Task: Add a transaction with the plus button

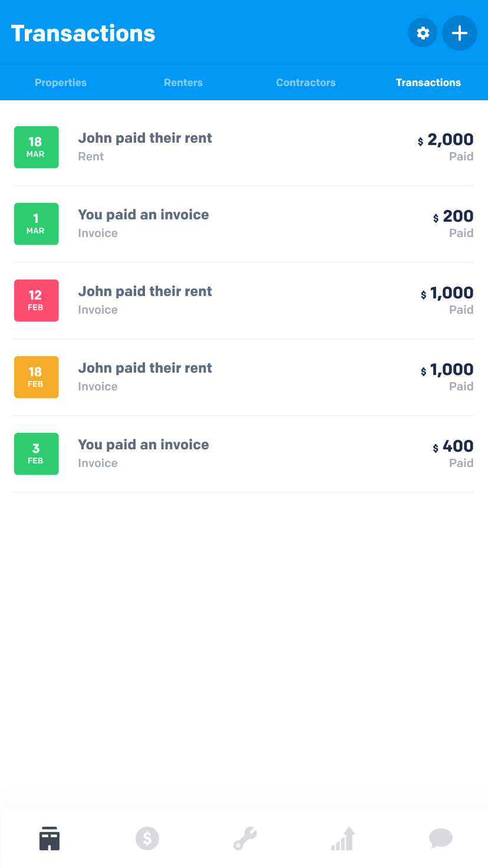Action: point(460,33)
